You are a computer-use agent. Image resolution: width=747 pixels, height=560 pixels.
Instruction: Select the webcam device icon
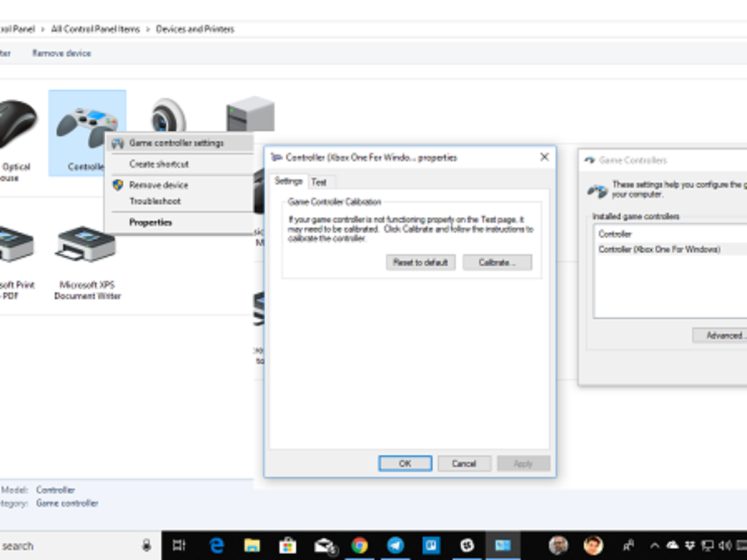168,115
